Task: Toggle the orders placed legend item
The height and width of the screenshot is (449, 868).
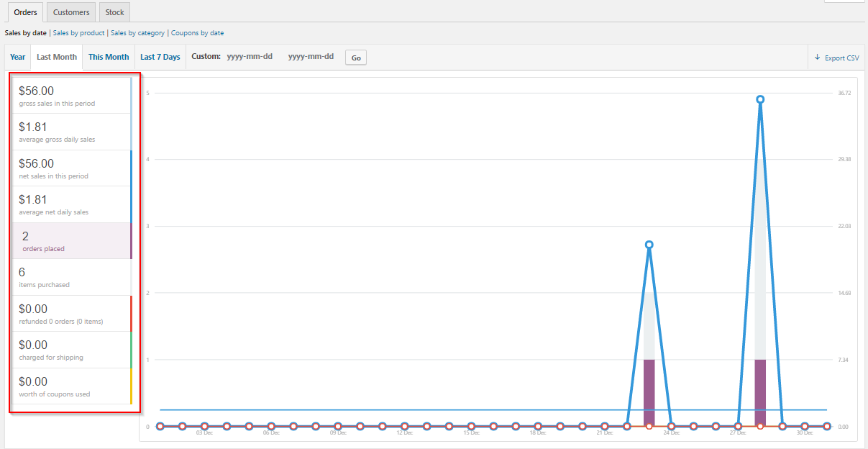Action: pos(72,241)
